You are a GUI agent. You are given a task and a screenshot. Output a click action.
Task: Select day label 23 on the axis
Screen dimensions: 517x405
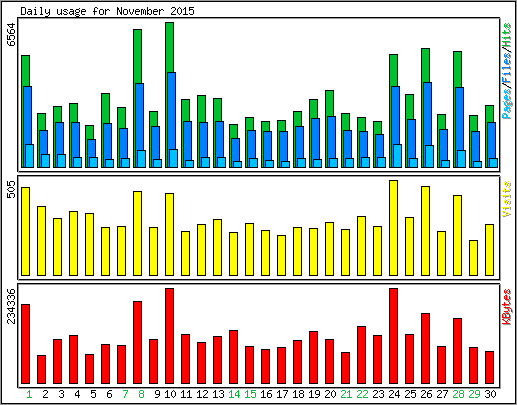[x=378, y=394]
